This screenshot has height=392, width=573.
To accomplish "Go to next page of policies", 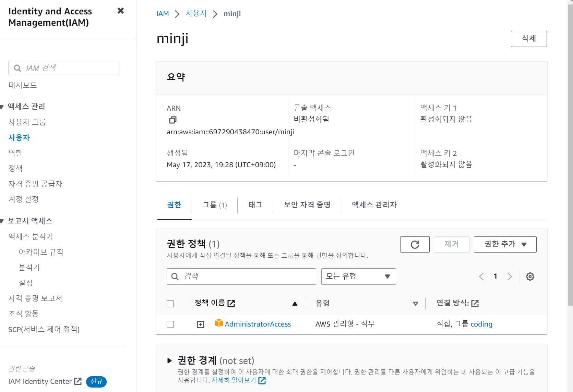I will coord(510,277).
